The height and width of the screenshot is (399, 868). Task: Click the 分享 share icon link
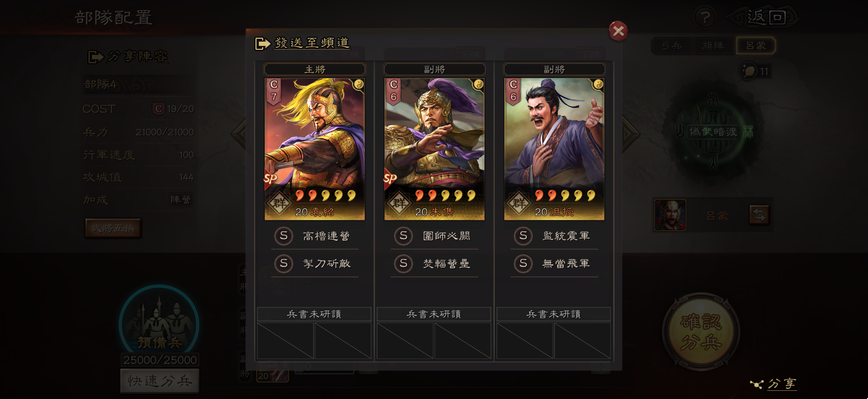774,384
